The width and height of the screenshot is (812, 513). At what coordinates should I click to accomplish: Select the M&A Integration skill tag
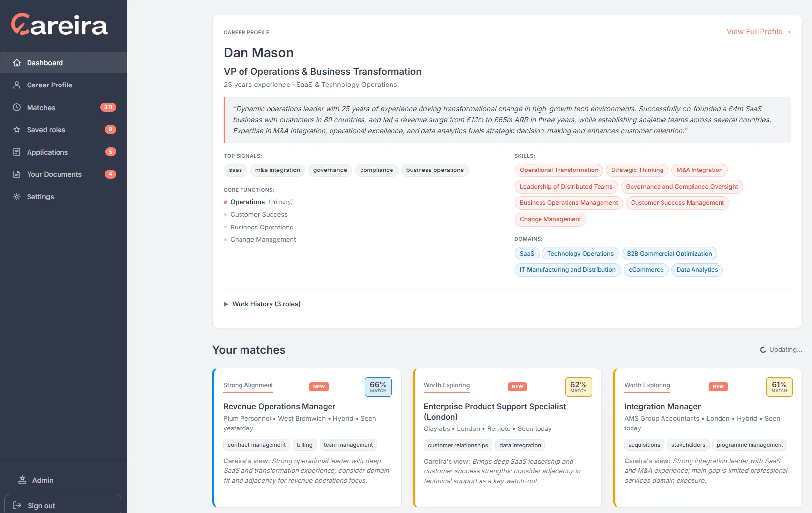(699, 170)
